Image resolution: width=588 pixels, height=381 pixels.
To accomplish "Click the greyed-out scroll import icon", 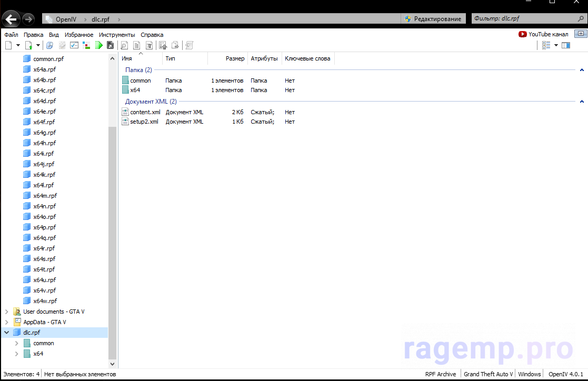I will [189, 45].
